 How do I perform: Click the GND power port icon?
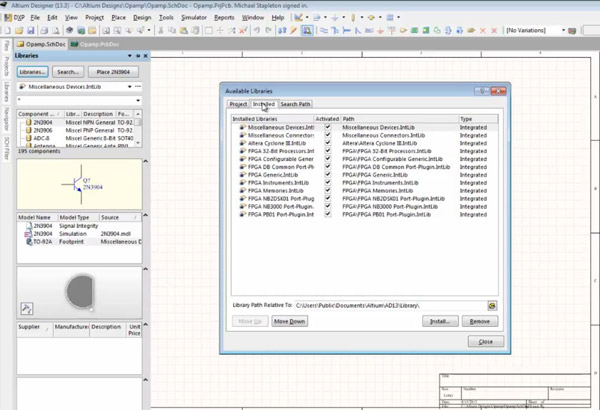click(x=380, y=30)
